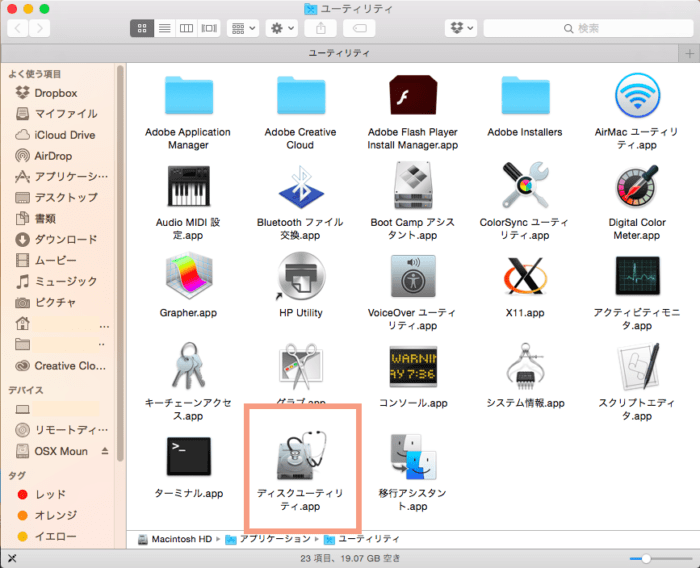
Task: Click the Edit Tags toolbar button
Action: (359, 29)
